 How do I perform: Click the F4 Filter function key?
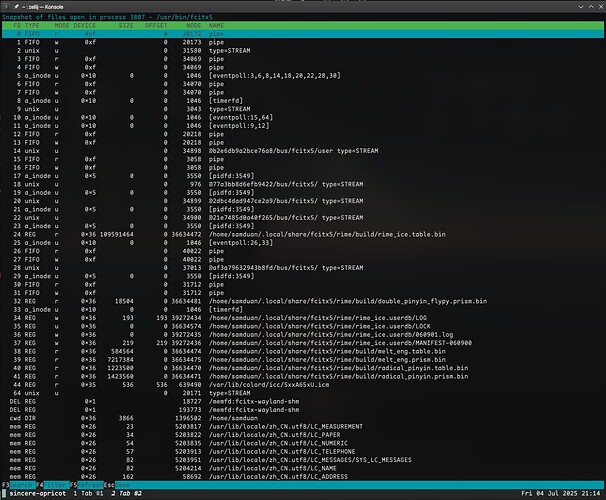pos(52,485)
